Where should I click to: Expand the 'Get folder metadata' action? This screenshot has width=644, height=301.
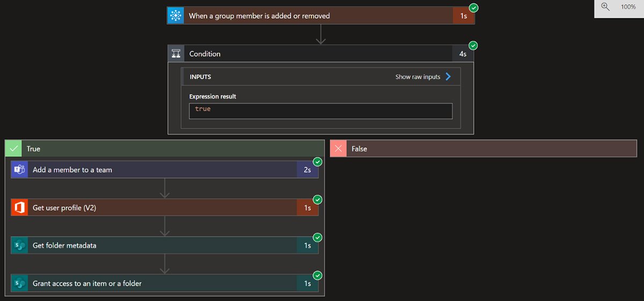[161, 246]
